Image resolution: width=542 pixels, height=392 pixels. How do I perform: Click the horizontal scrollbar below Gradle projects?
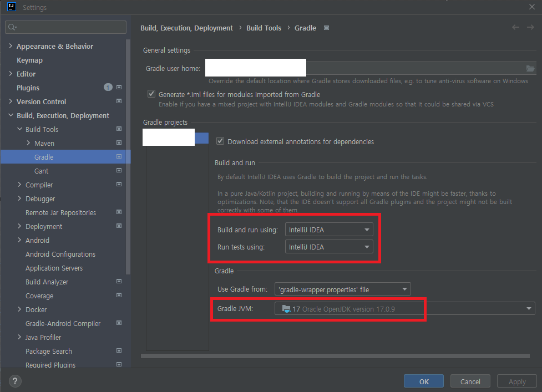click(x=335, y=356)
